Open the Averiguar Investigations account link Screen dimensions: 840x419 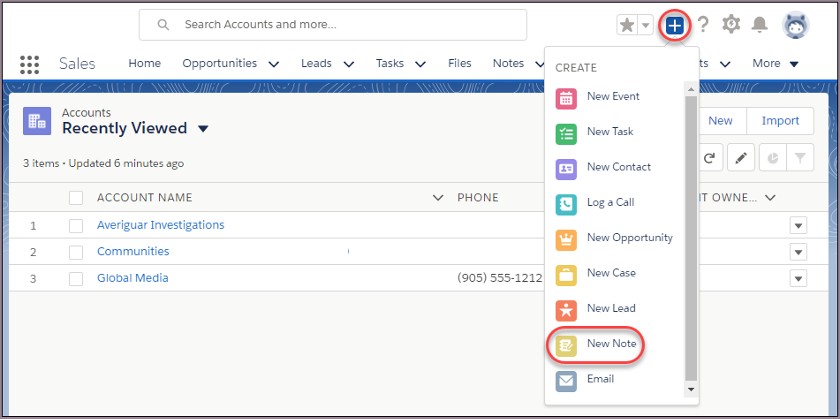point(161,225)
